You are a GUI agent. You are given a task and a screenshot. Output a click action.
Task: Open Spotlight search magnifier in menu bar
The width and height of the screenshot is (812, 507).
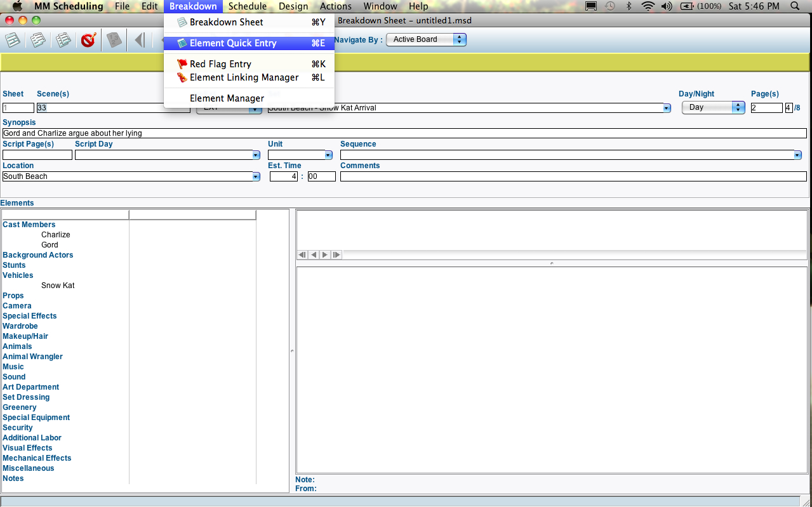[795, 6]
